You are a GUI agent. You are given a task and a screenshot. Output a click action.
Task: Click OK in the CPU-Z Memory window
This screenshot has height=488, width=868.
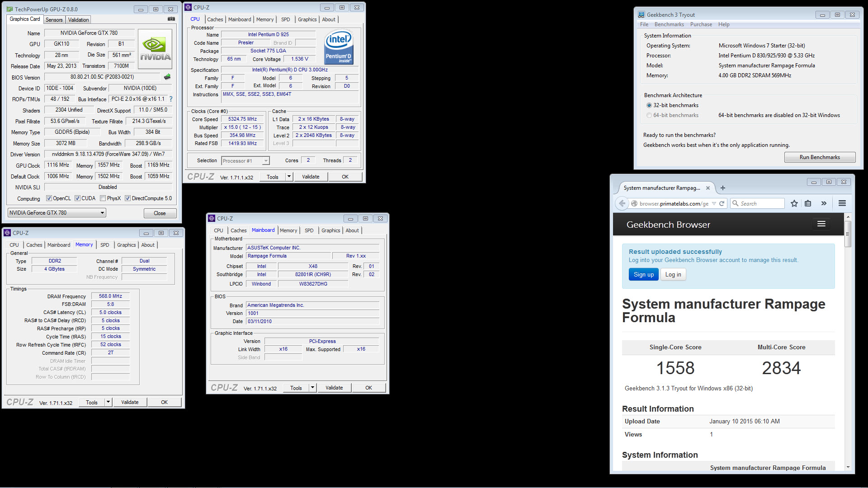pyautogui.click(x=165, y=402)
